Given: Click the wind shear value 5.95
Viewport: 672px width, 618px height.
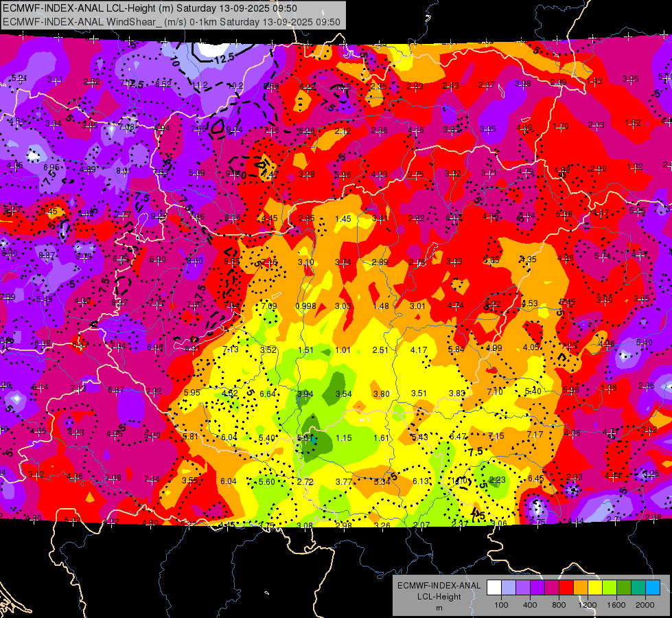Looking at the screenshot, I should (x=192, y=392).
